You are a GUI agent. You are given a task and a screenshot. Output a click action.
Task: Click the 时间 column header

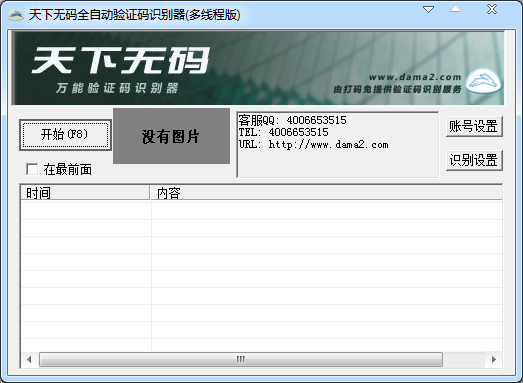pyautogui.click(x=85, y=193)
